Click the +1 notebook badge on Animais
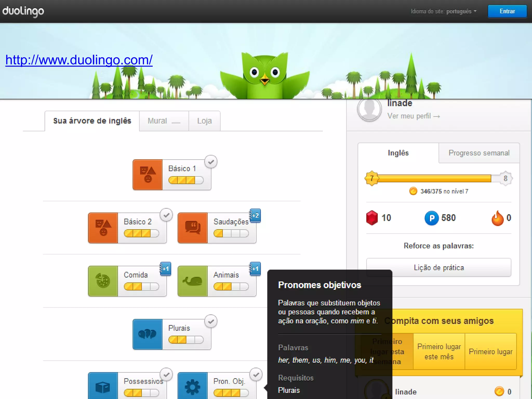 click(255, 269)
